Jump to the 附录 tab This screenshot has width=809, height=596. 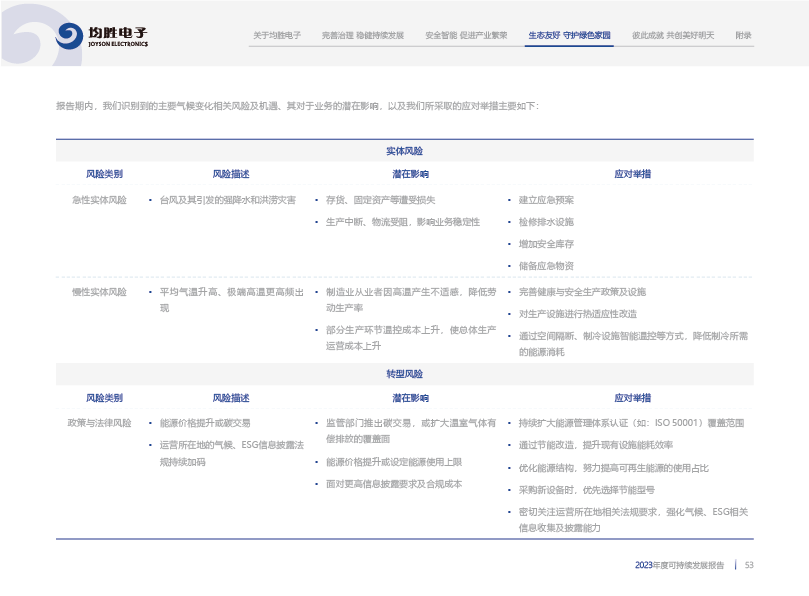point(743,35)
